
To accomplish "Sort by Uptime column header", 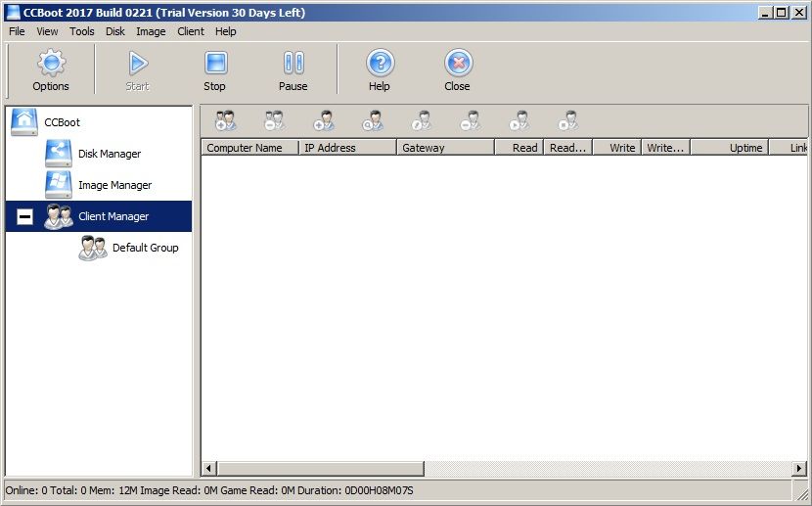I will click(x=729, y=148).
